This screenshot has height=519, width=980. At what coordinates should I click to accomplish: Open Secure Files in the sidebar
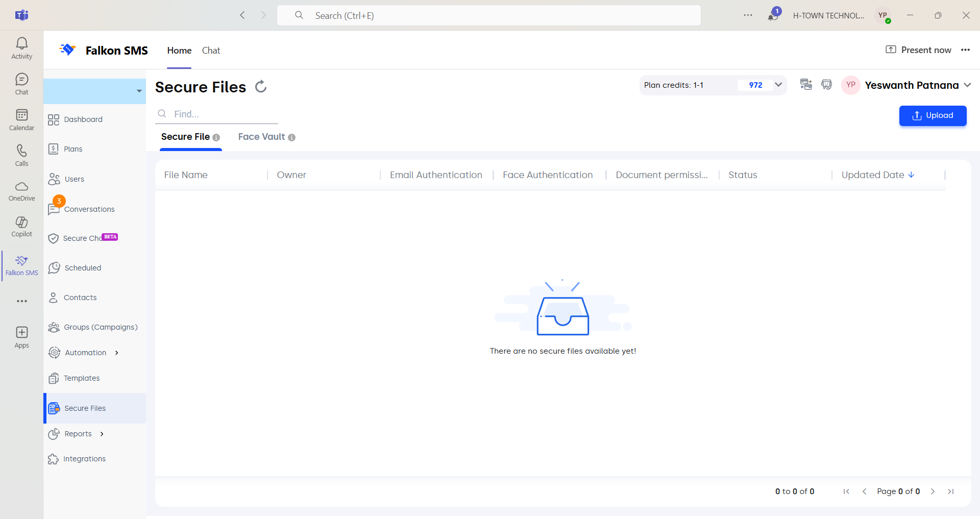[94, 408]
